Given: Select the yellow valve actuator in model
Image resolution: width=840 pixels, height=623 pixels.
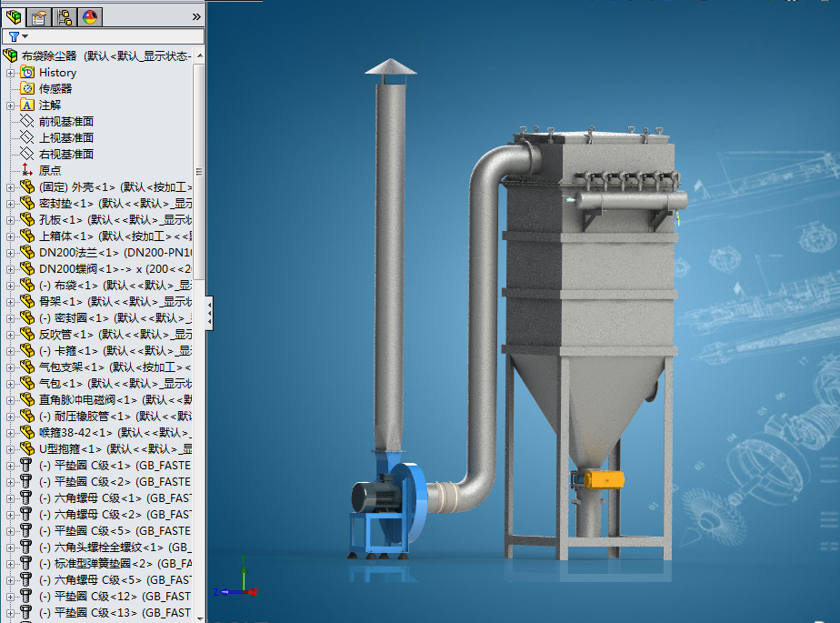Looking at the screenshot, I should [x=604, y=479].
